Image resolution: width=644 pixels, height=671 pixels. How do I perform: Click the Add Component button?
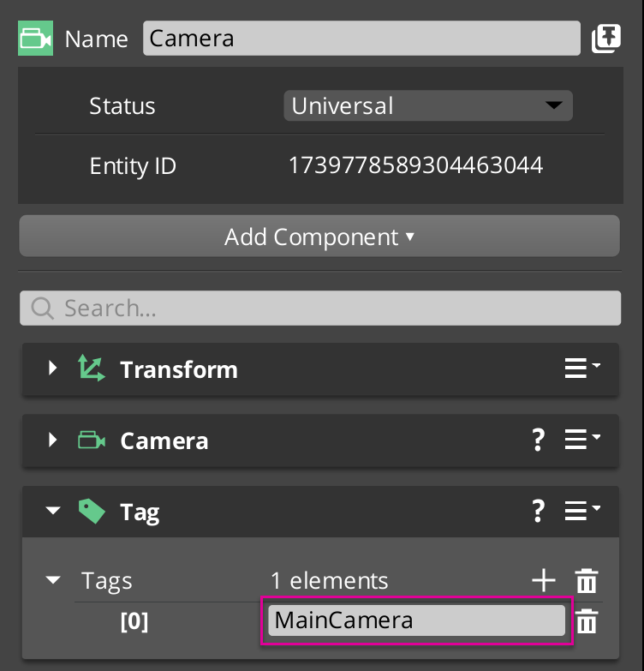click(319, 237)
